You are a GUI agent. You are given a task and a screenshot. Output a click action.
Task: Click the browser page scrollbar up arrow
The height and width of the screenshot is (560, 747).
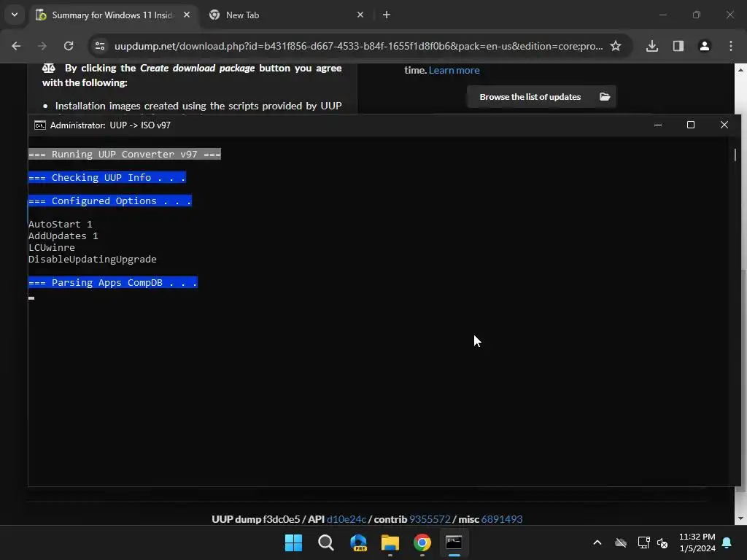(740, 70)
